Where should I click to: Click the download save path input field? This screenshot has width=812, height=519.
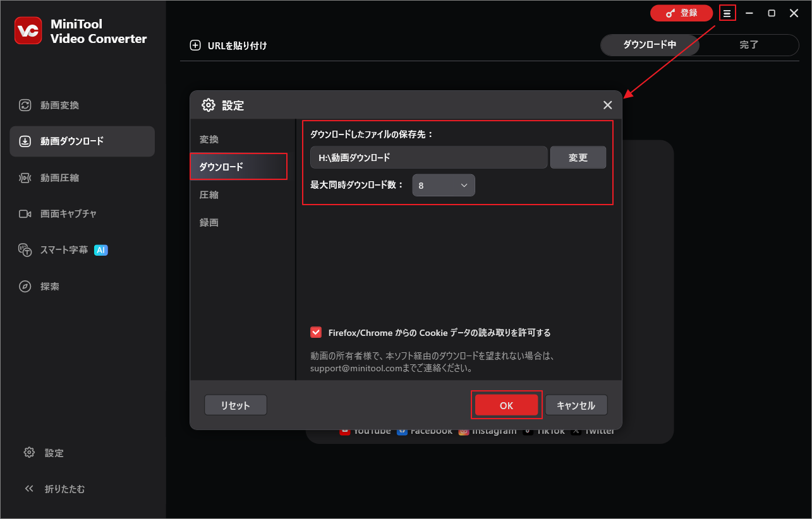[428, 157]
